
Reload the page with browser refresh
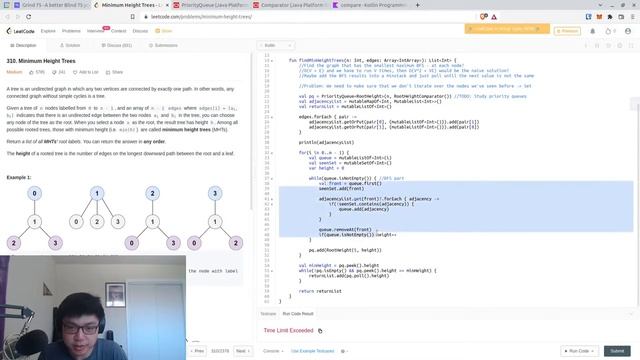pos(29,17)
